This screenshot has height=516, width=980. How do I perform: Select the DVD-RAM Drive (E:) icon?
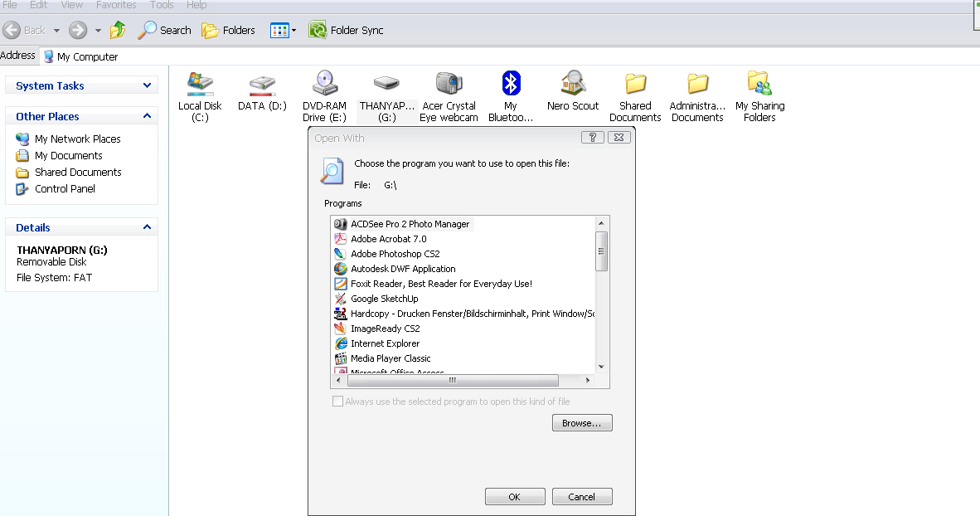[x=324, y=83]
